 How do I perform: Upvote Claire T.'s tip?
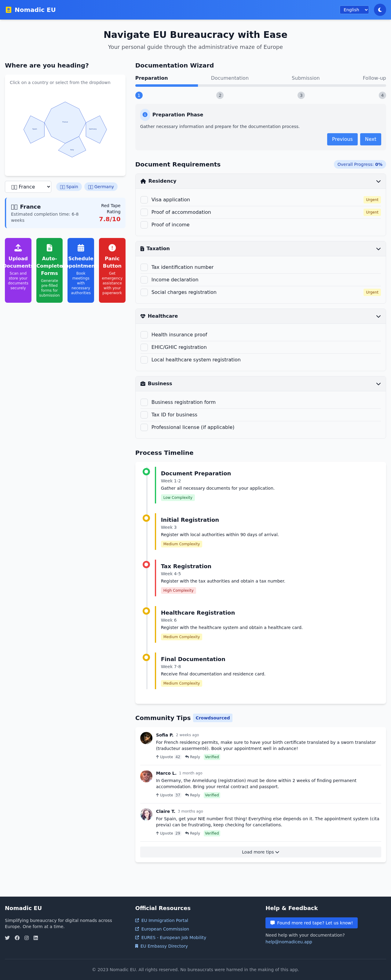(168, 833)
